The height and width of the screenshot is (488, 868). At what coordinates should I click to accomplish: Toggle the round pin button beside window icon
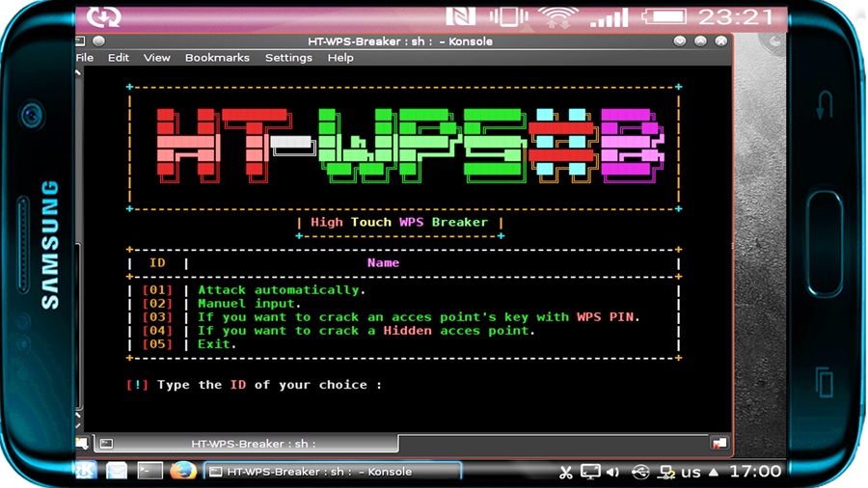[x=98, y=41]
